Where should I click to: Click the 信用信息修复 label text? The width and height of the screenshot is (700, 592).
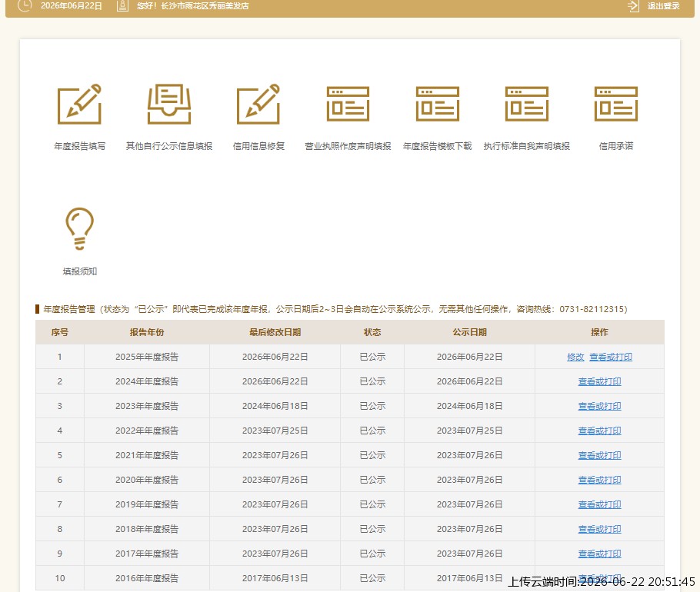point(258,146)
